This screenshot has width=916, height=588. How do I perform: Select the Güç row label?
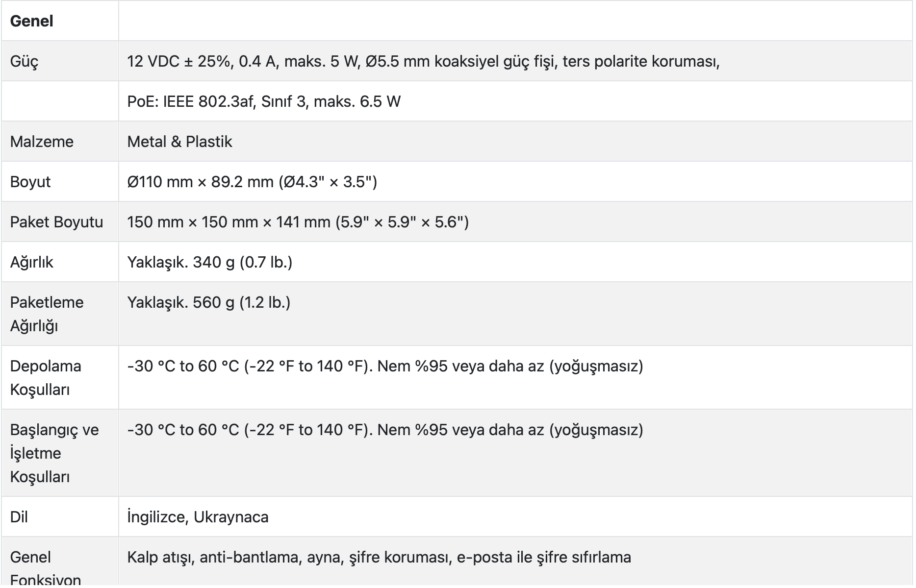24,61
